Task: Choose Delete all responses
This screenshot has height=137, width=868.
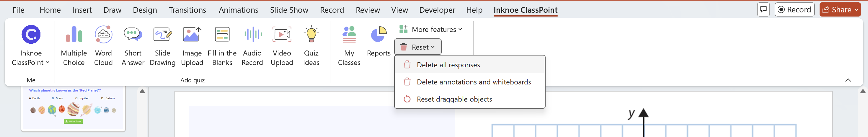Action: tap(470, 65)
